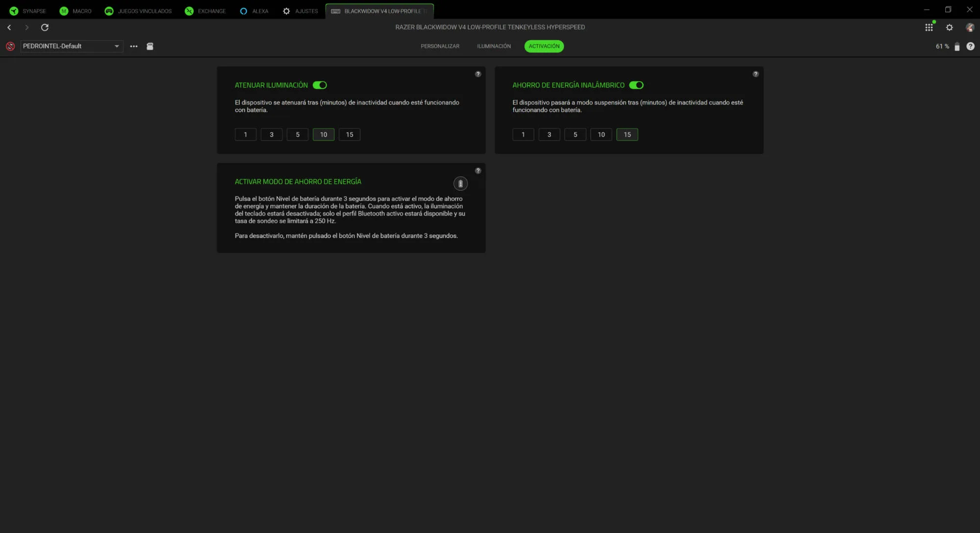The height and width of the screenshot is (533, 980).
Task: Select the Activación section
Action: tap(544, 46)
